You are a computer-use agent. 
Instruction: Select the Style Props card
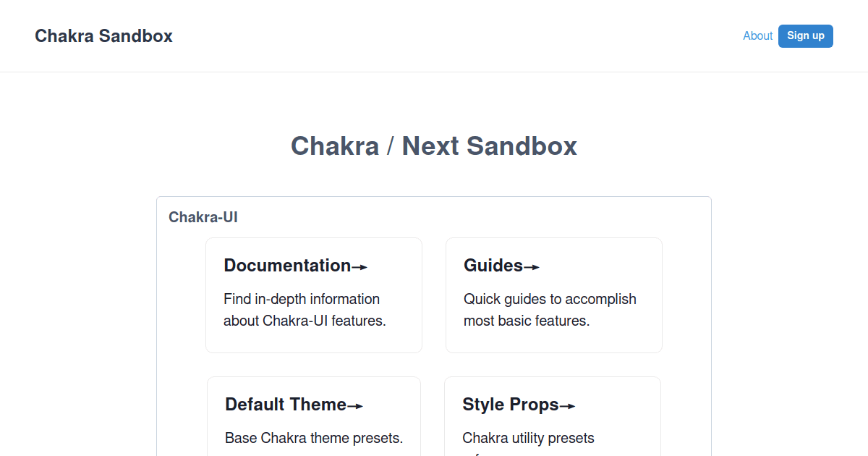[552, 416]
